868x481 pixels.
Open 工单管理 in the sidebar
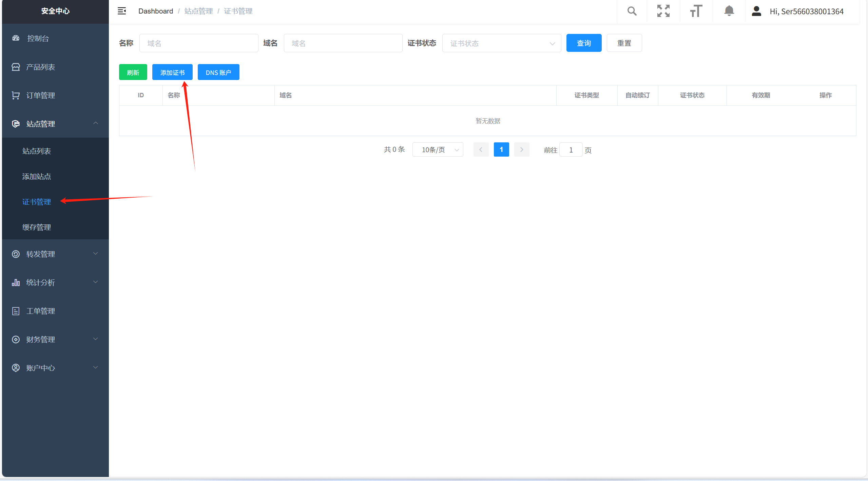(55, 311)
